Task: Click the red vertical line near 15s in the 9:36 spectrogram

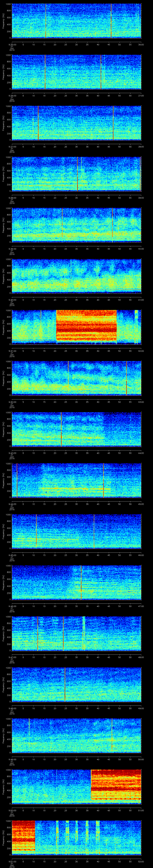Action: 45,72
